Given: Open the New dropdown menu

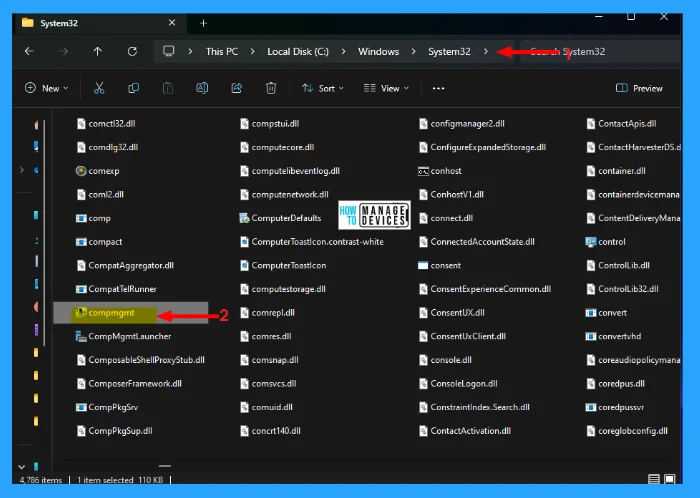Looking at the screenshot, I should (x=46, y=88).
